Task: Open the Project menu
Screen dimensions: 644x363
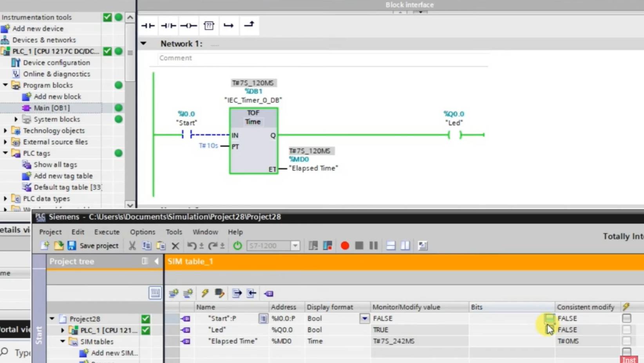Action: [x=51, y=232]
